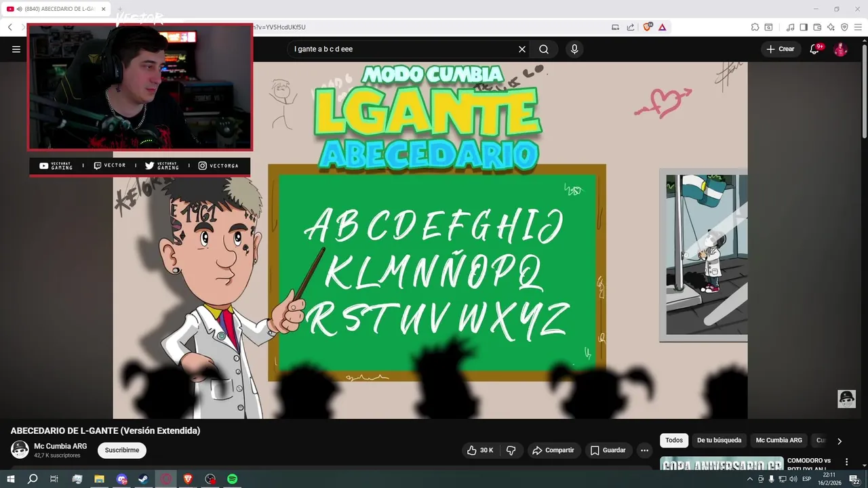The image size is (868, 488).
Task: Open Task View on taskbar
Action: click(54, 479)
